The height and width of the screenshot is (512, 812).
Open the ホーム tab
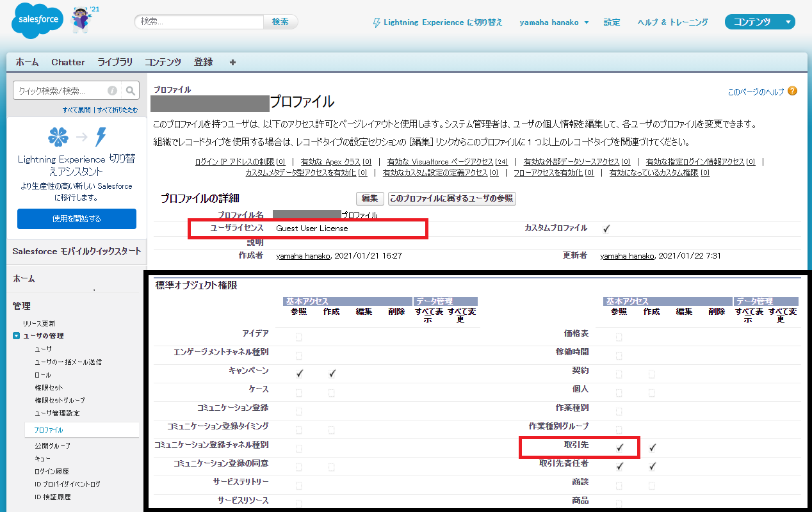(x=27, y=62)
